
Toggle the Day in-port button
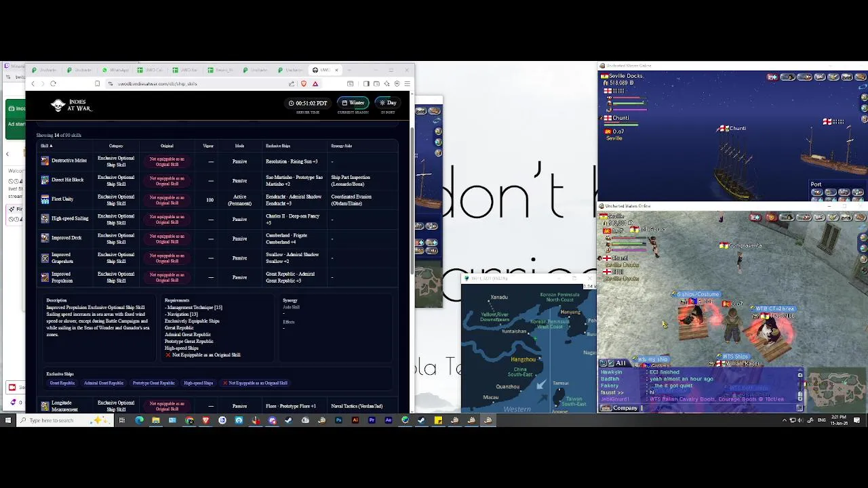pyautogui.click(x=388, y=103)
